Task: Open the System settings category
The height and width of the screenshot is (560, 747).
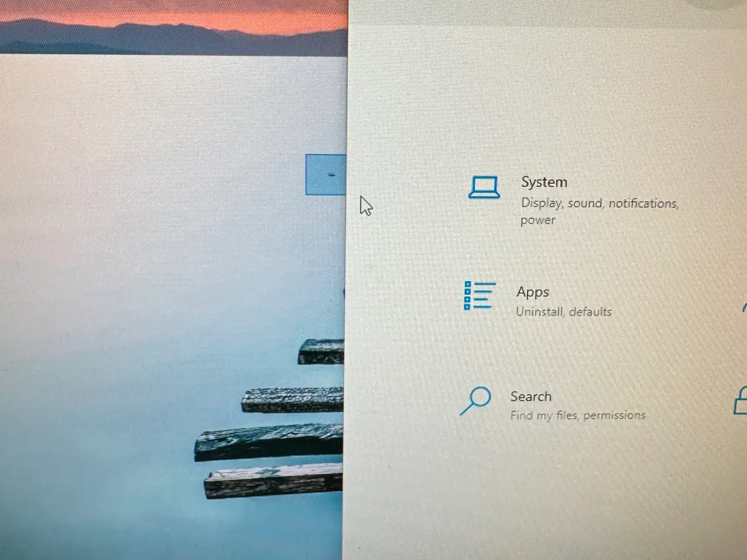Action: pyautogui.click(x=544, y=182)
